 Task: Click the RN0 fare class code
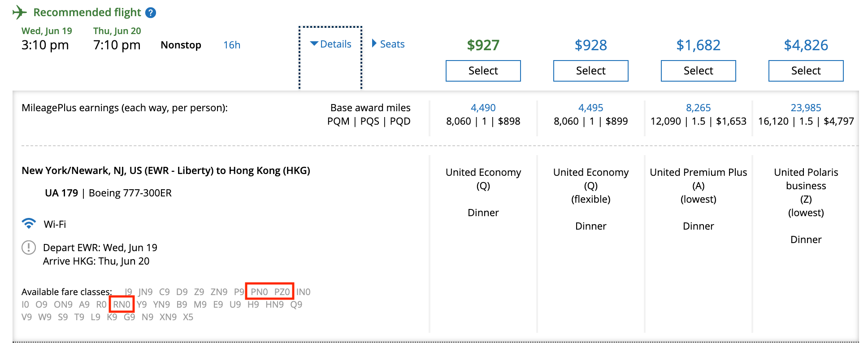[x=122, y=304]
